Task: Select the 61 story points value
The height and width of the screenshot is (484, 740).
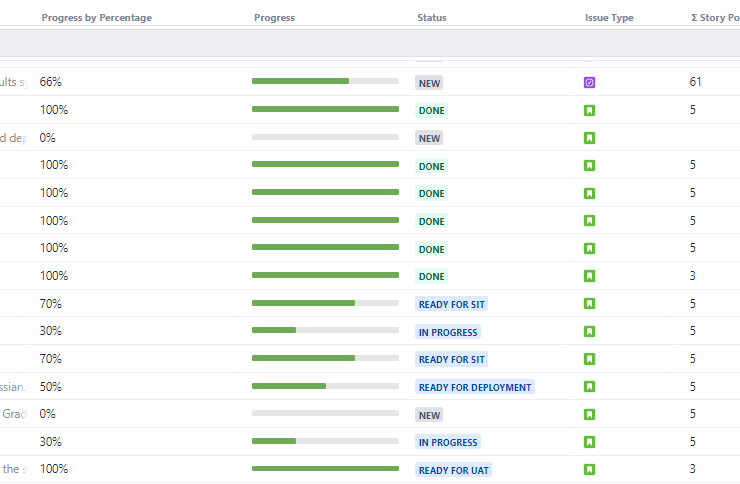Action: tap(695, 82)
